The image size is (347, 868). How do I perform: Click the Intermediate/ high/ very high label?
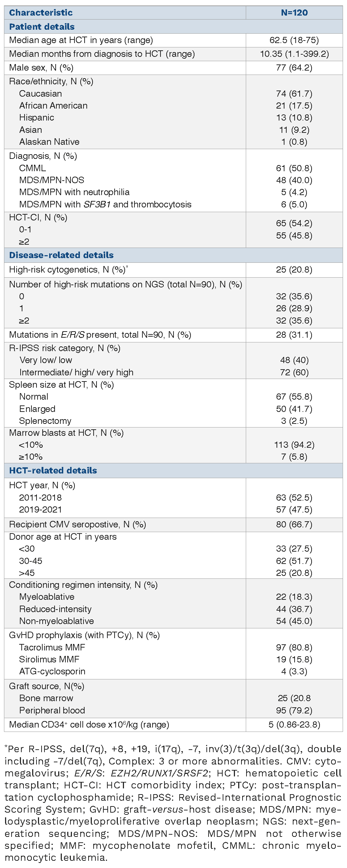click(76, 372)
